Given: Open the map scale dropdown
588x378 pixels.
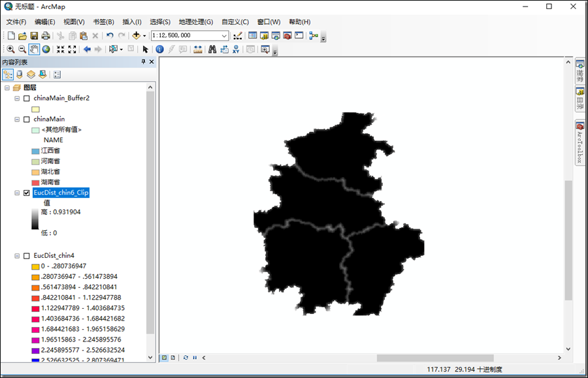Looking at the screenshot, I should 224,35.
